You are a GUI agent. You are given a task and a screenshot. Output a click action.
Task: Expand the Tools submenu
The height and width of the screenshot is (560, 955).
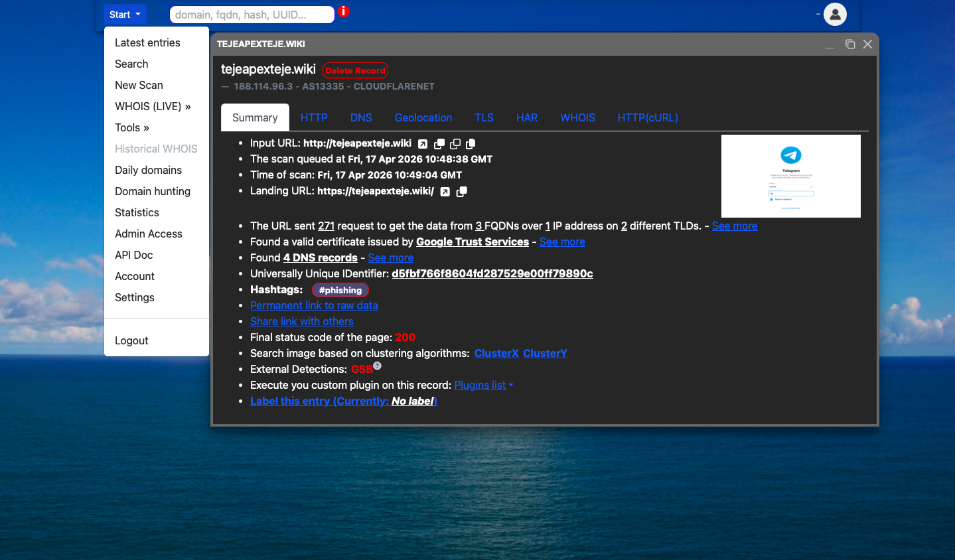131,127
